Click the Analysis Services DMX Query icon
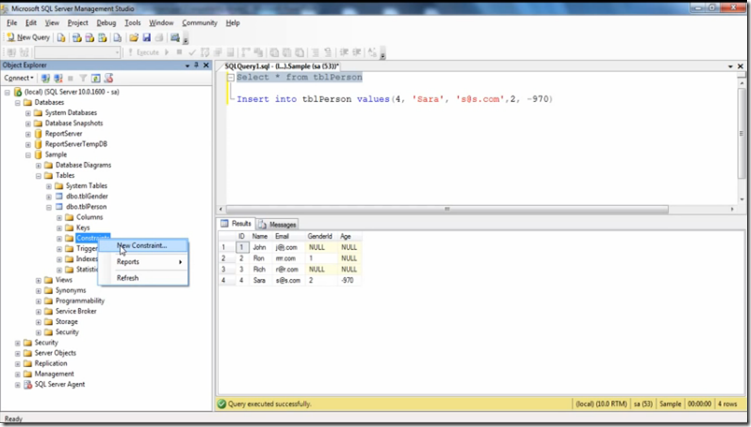 click(90, 37)
